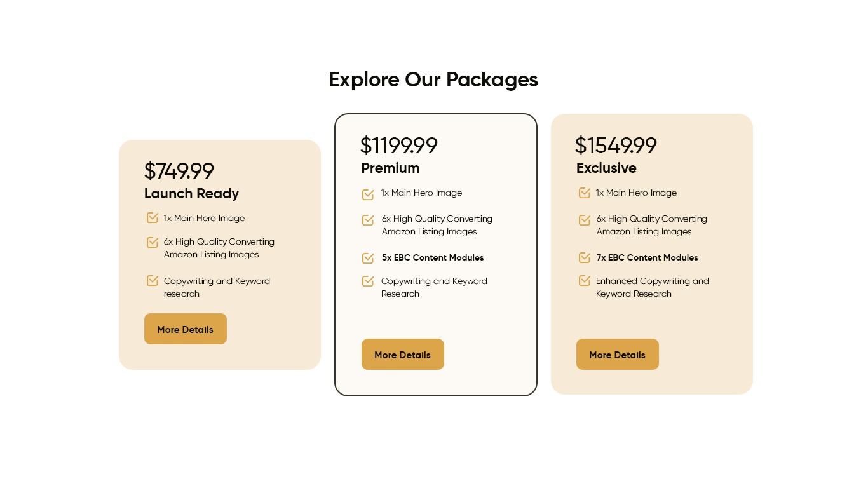
Task: Click the Explore Our Packages heading
Action: point(433,79)
